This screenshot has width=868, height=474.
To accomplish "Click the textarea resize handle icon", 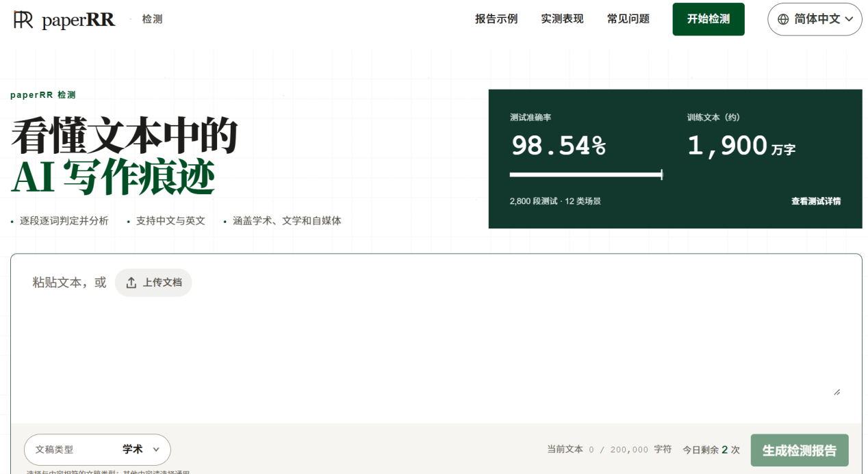I will point(837,392).
